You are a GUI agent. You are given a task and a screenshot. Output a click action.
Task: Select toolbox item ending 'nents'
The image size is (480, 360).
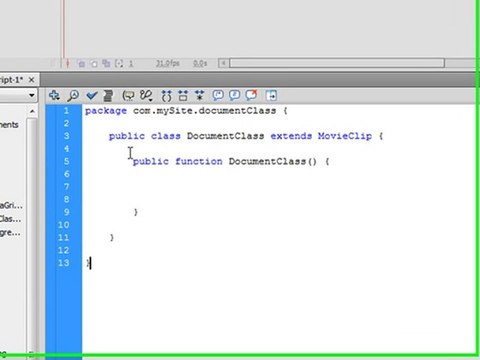pos(9,125)
